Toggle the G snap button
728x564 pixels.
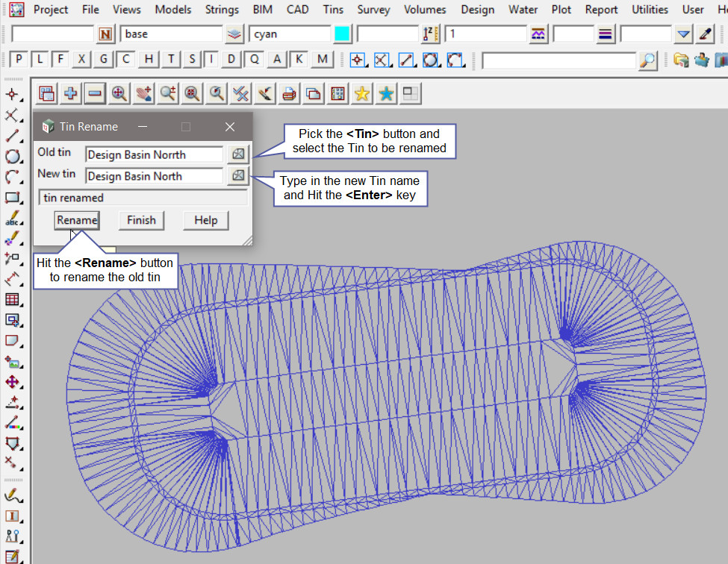coord(104,60)
